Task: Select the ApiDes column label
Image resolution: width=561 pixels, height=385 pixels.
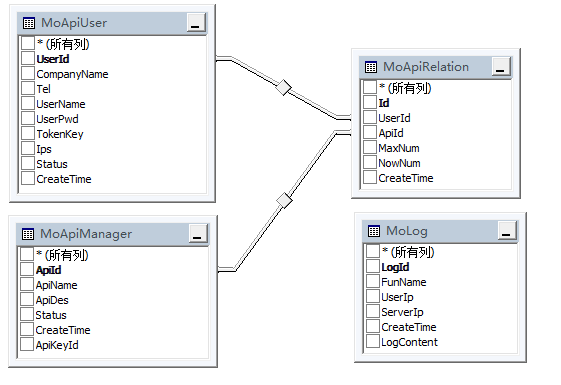Action: pyautogui.click(x=52, y=300)
